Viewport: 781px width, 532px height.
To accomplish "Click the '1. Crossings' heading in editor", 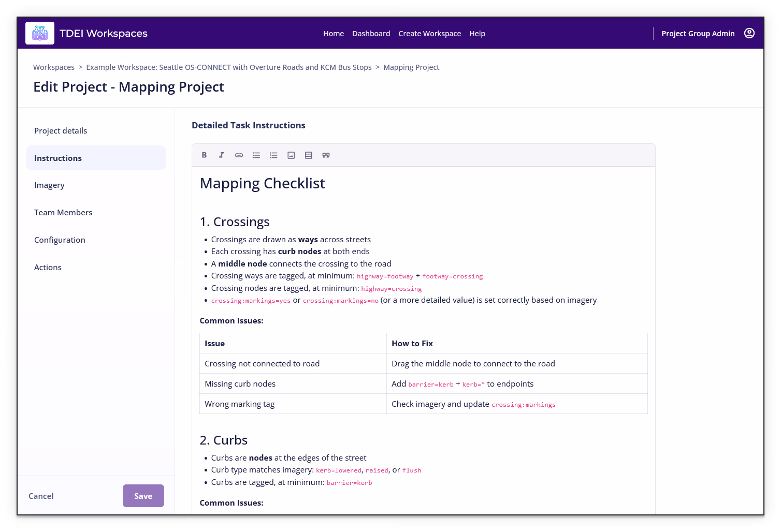I will click(235, 222).
